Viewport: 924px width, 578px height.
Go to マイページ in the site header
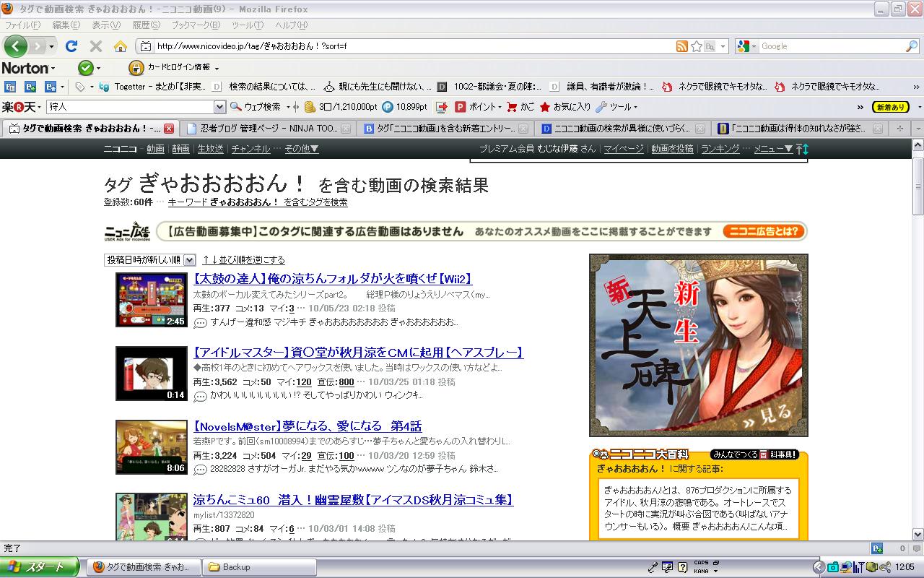click(x=624, y=149)
